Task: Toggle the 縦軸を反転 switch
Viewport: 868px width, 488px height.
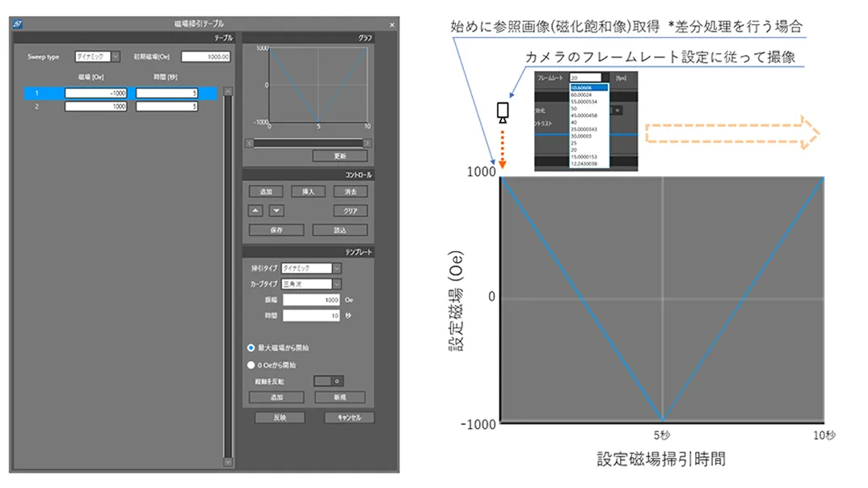Action: click(328, 381)
